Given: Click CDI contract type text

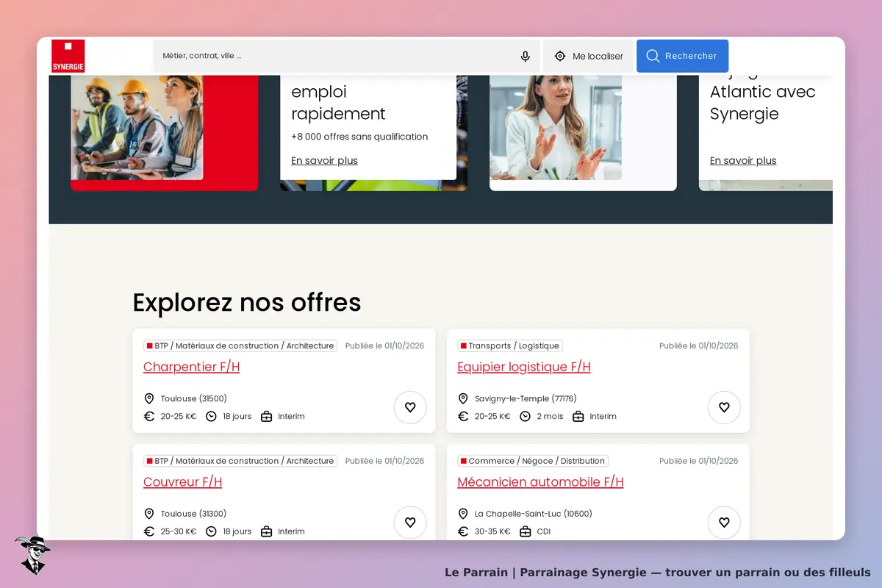Looking at the screenshot, I should pos(544,531).
